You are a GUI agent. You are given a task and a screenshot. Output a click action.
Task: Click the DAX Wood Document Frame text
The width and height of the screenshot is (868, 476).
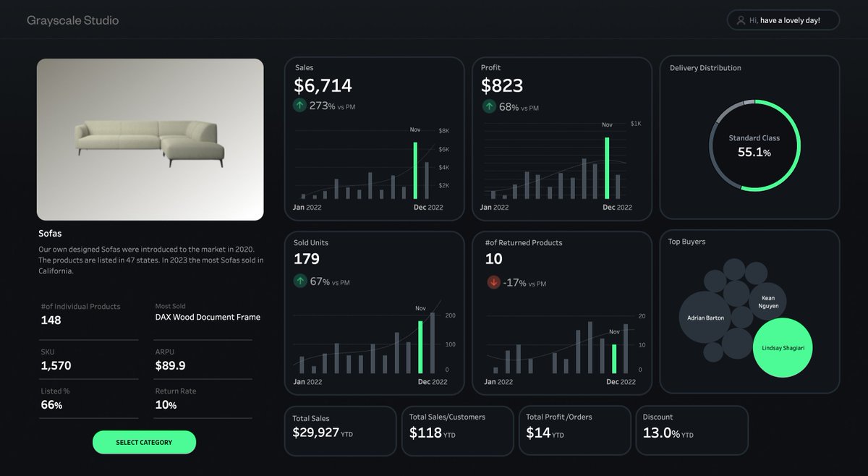pyautogui.click(x=208, y=317)
